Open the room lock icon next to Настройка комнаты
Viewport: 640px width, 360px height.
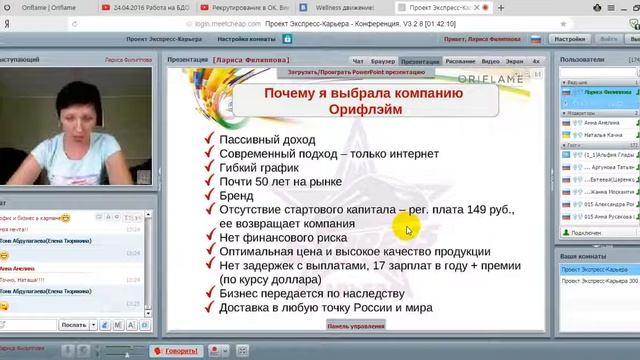pos(287,39)
